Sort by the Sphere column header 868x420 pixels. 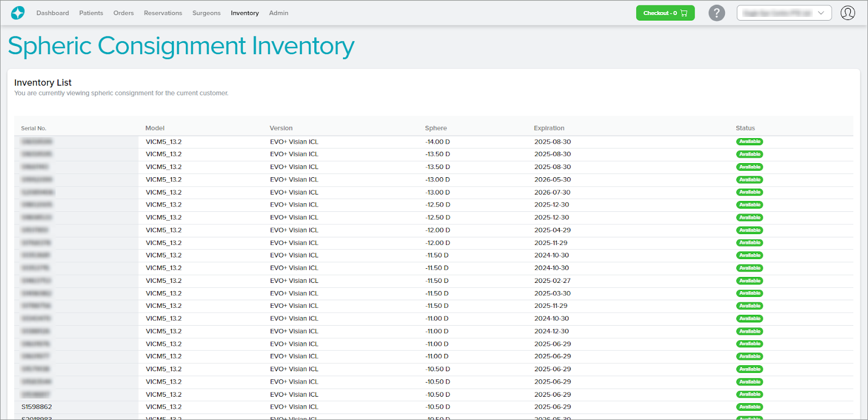(x=436, y=128)
